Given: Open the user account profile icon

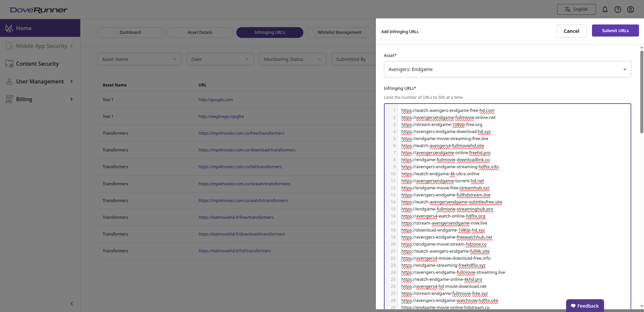Looking at the screenshot, I should 631,9.
